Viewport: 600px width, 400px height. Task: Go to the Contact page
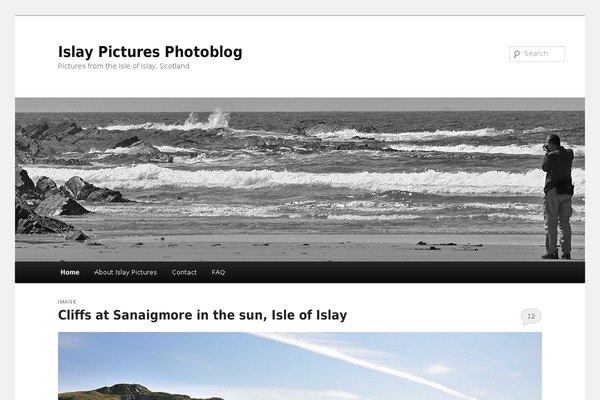click(184, 272)
